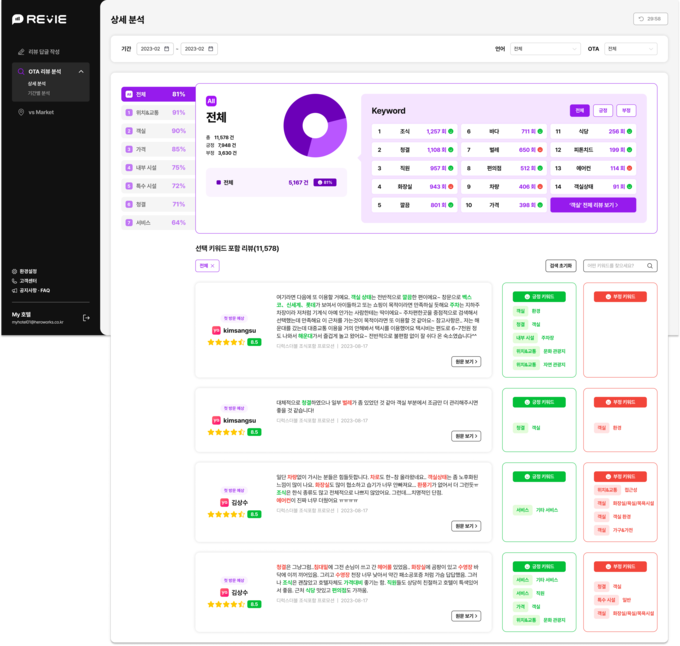680x646 pixels.
Task: Select the 85% price category tab
Action: (x=157, y=149)
